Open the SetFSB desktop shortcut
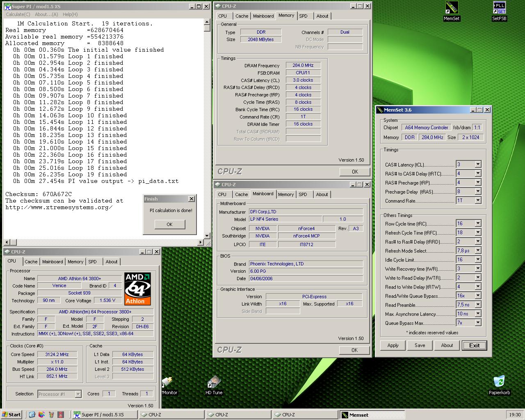 point(499,11)
